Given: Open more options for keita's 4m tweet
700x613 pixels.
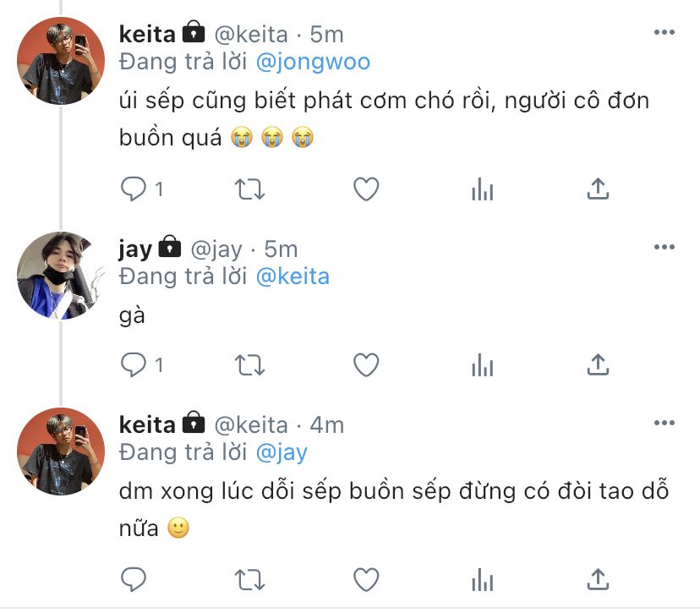Looking at the screenshot, I should (664, 423).
